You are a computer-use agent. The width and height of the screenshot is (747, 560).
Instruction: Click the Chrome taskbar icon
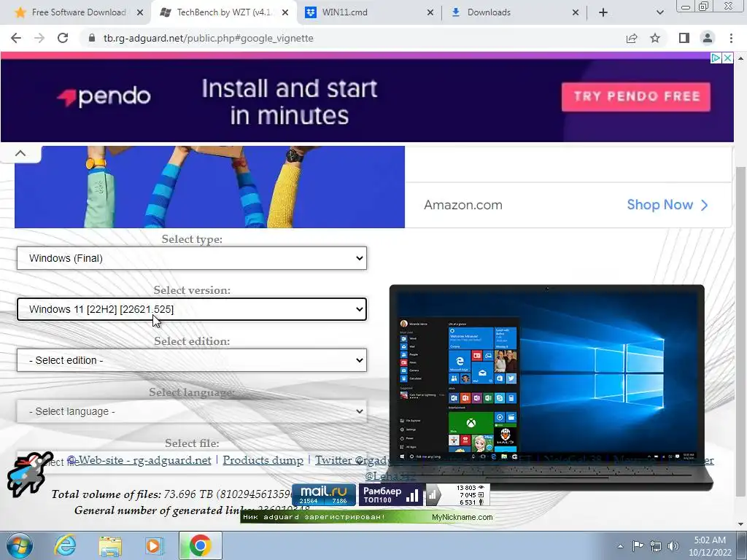click(x=200, y=545)
